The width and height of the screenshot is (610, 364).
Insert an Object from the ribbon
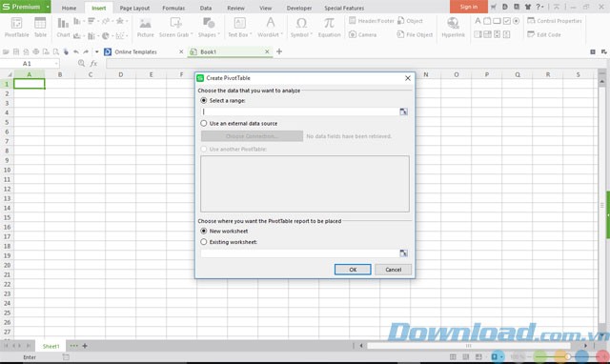410,21
